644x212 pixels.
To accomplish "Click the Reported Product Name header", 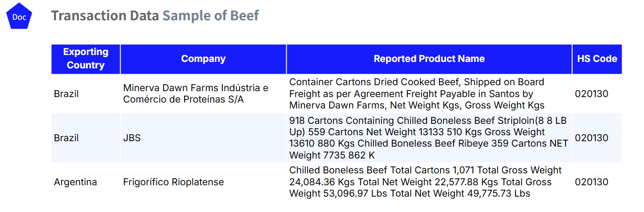I will pyautogui.click(x=429, y=59).
